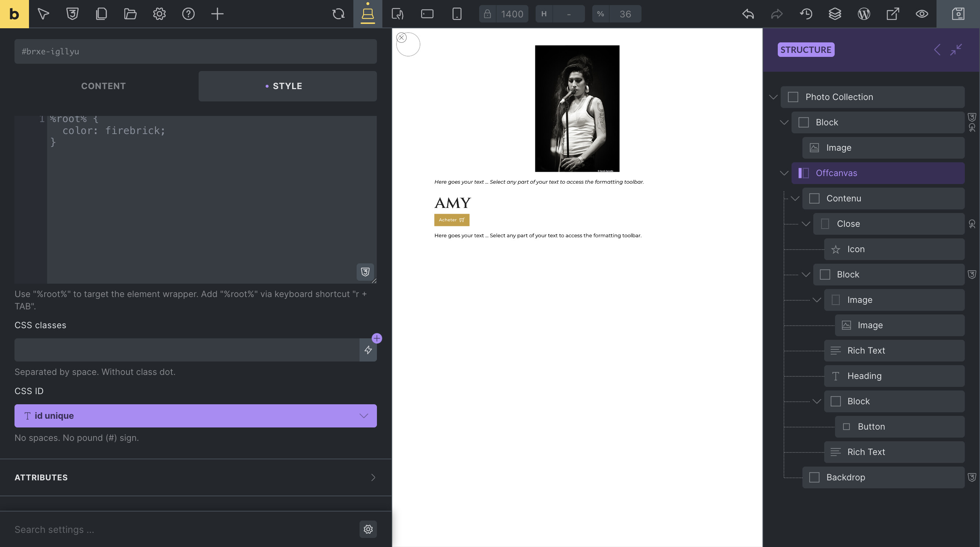Toggle the width lock at 1400

487,14
